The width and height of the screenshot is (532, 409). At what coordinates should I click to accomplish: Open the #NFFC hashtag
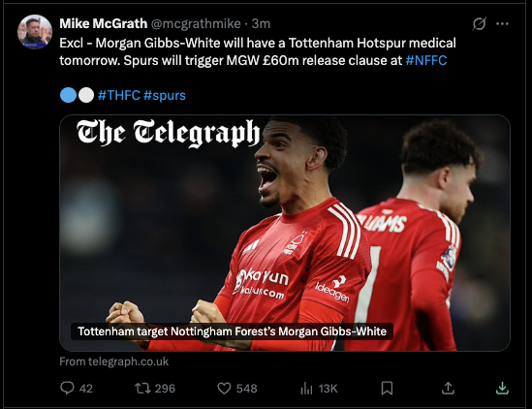point(426,60)
